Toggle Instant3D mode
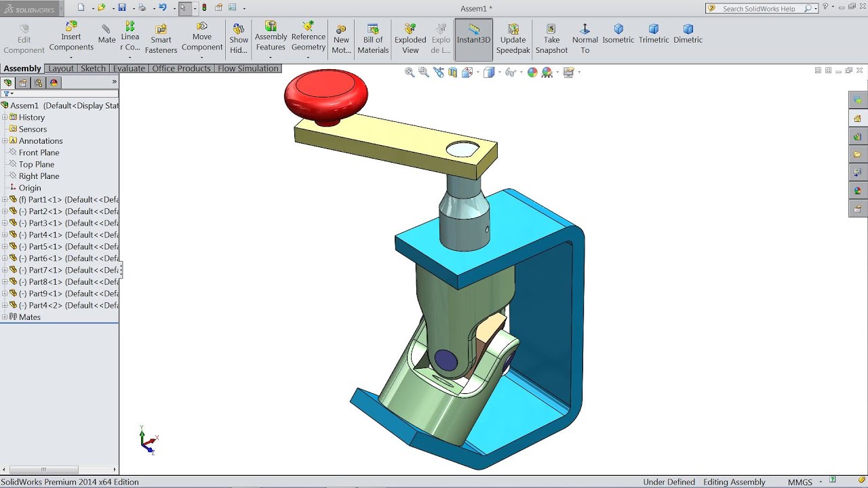This screenshot has height=488, width=868. click(473, 39)
